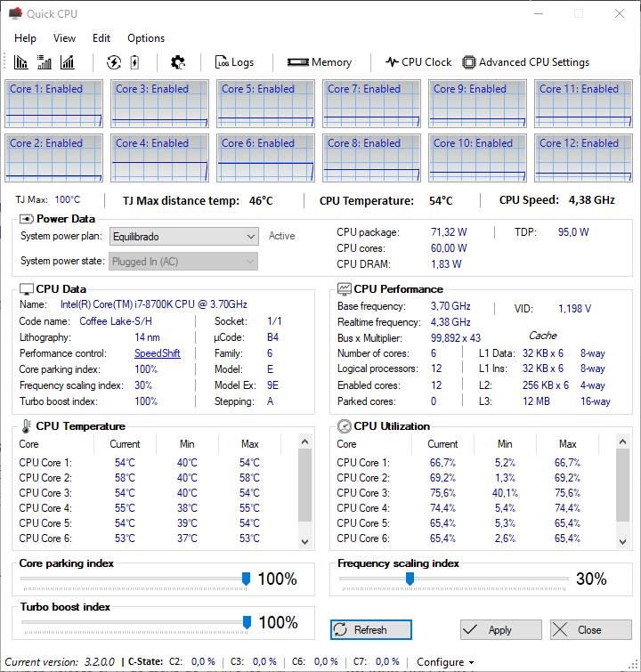Click the CPU Data monitor icon
This screenshot has height=672, width=641.
pos(27,289)
